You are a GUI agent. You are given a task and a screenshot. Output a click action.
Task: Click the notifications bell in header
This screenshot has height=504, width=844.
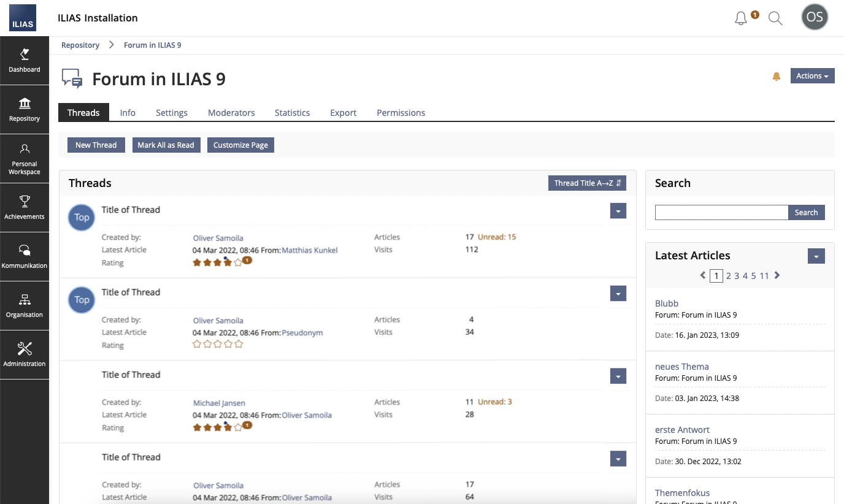[741, 18]
